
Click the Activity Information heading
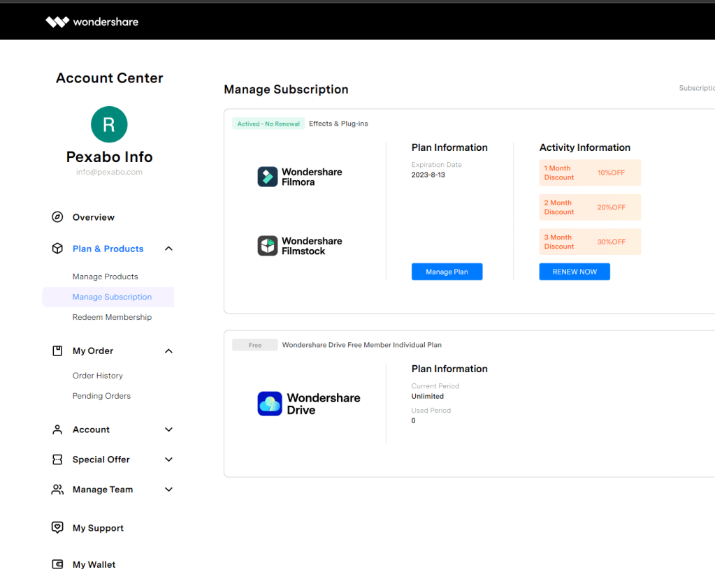click(584, 147)
